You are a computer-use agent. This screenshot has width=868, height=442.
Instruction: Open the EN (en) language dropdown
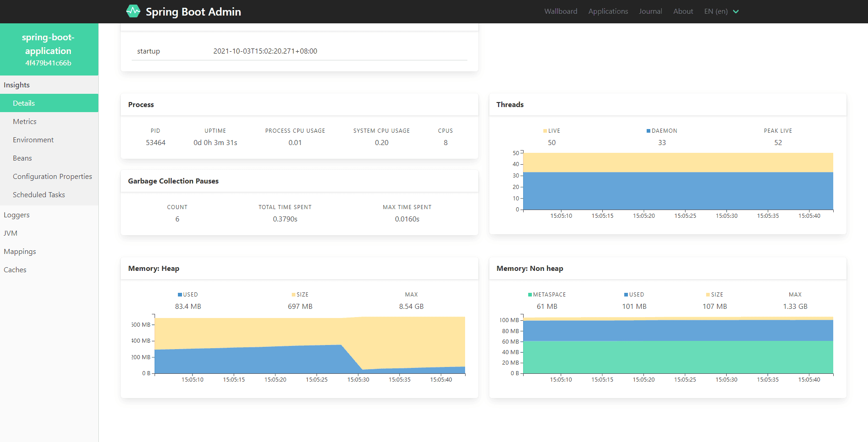pos(721,11)
